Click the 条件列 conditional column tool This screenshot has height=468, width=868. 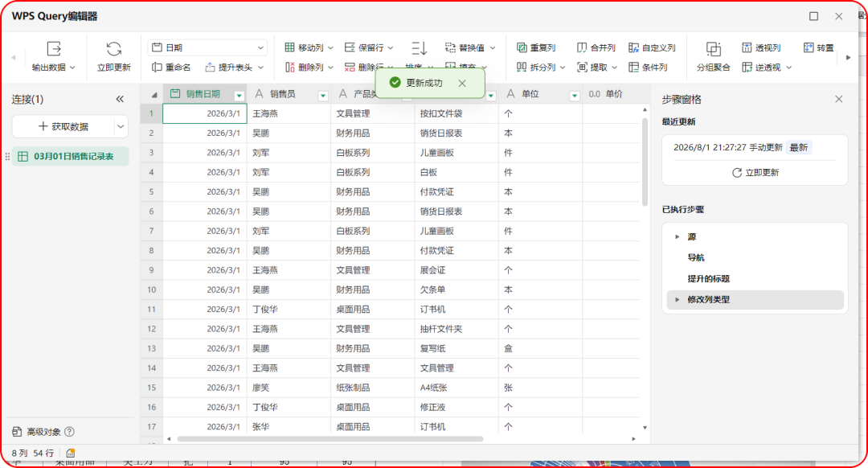[649, 67]
